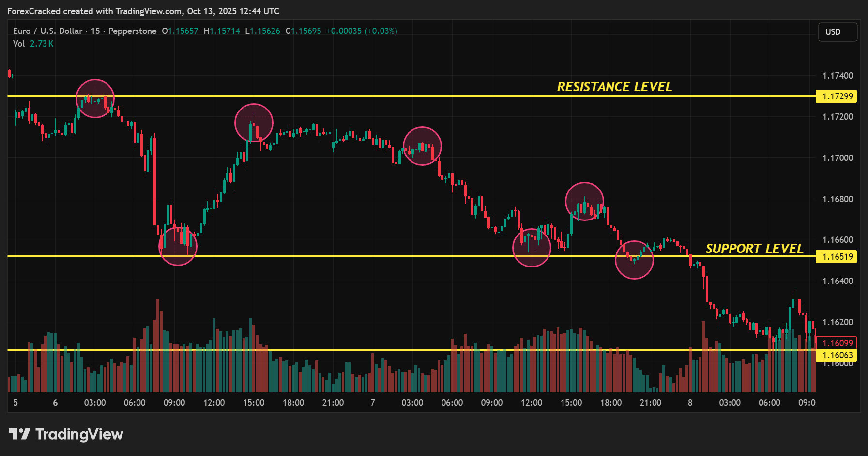
Task: Select the Euro / U.S. Dollar symbol name
Action: click(47, 31)
